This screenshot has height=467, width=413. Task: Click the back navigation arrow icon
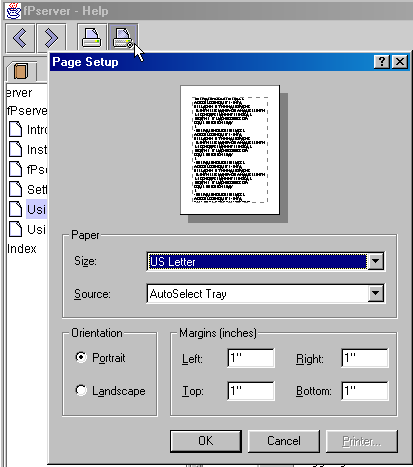click(20, 38)
